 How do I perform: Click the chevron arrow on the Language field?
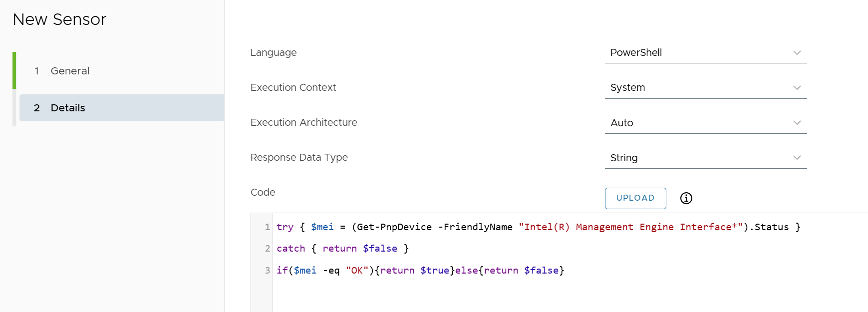coord(797,53)
